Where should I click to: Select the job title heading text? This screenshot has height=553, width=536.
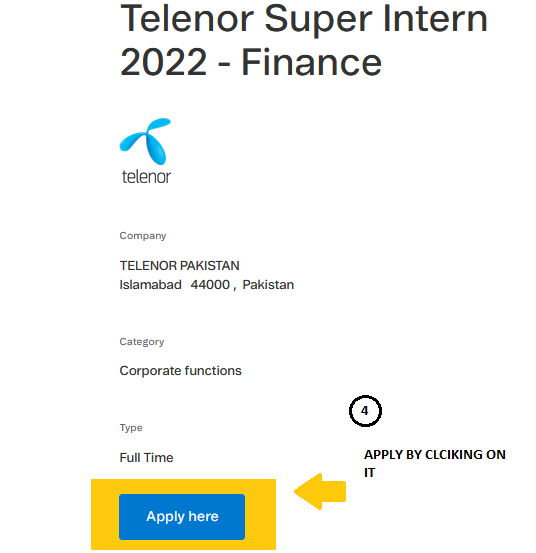pos(304,40)
